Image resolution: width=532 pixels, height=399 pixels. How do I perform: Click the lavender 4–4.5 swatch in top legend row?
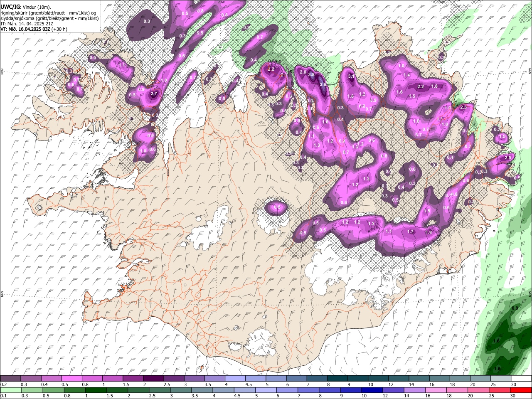coord(235,378)
